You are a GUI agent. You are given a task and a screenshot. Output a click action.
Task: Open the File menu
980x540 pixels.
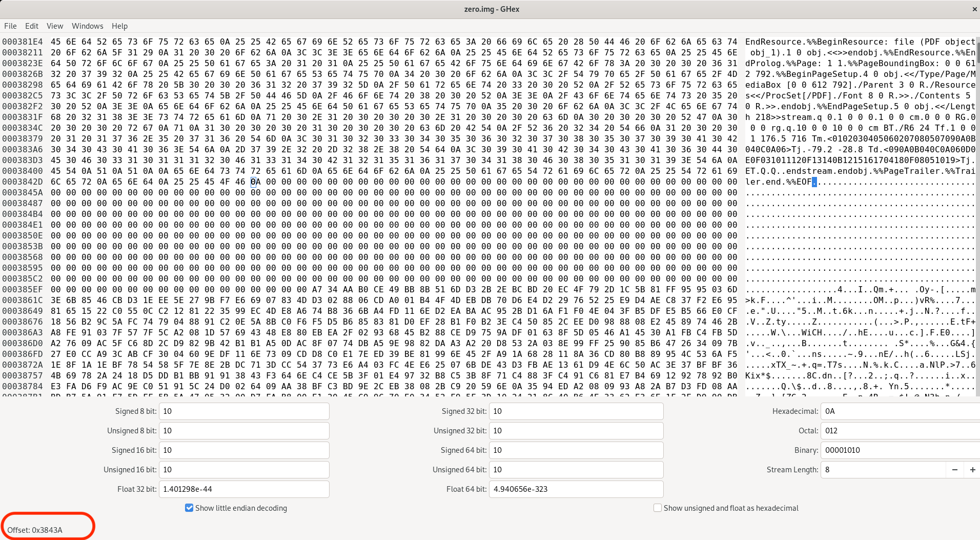click(x=10, y=26)
